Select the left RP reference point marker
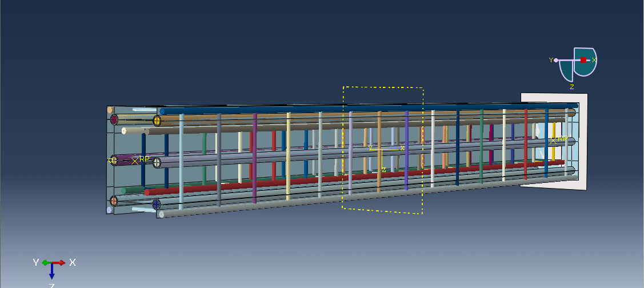Image resolution: width=644 pixels, height=288 pixels. [135, 161]
